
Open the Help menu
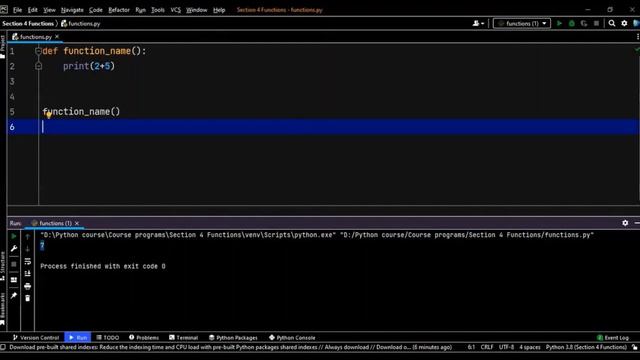[x=219, y=10]
